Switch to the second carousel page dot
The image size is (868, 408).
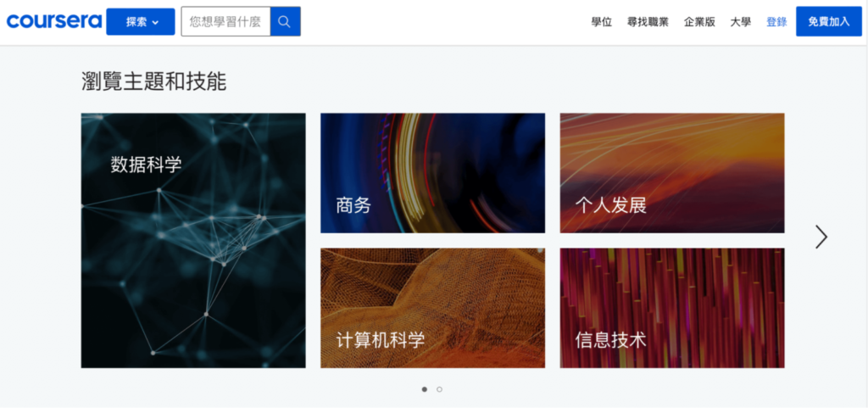tap(439, 389)
